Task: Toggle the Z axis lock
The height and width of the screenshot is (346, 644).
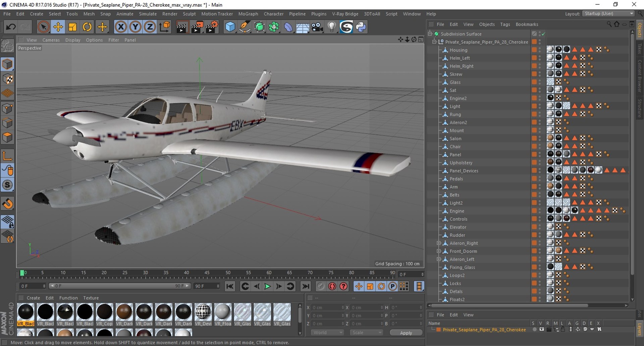Action: 150,27
